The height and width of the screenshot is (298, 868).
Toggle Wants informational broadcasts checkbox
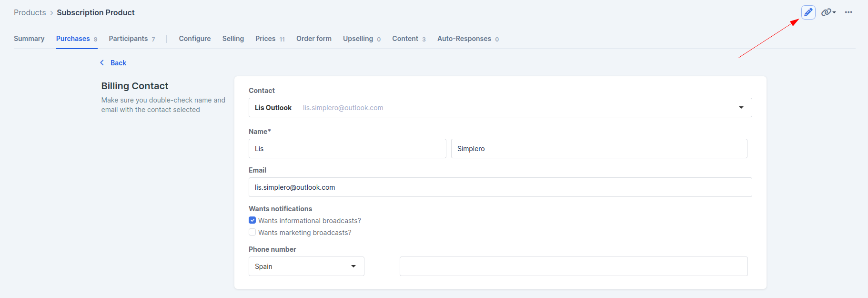pyautogui.click(x=252, y=220)
